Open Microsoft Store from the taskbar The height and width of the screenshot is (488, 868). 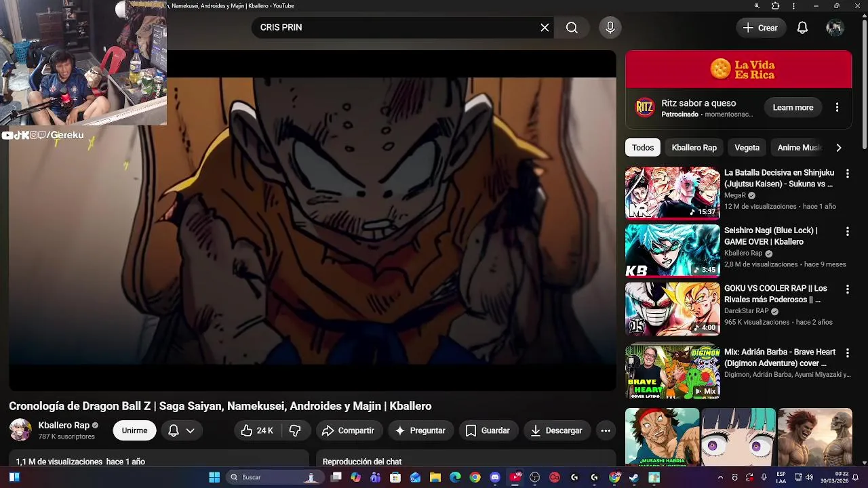point(395,477)
